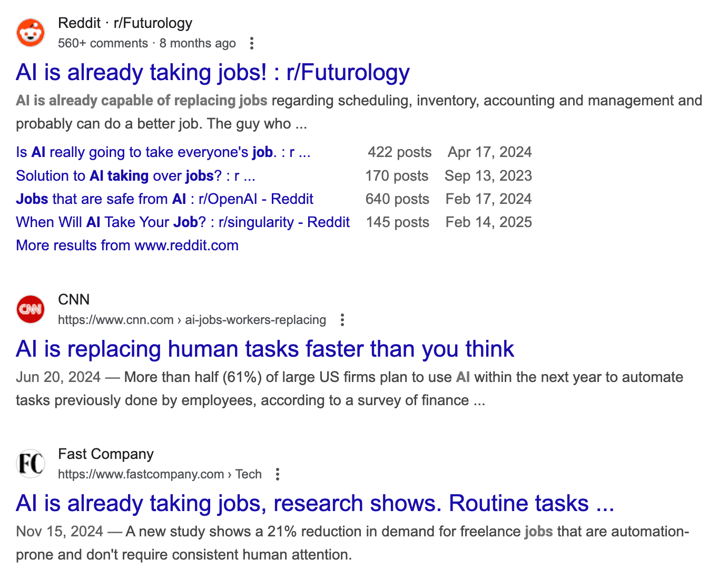Click the Reddit logo favicon
Image resolution: width=728 pixels, height=588 pixels.
click(x=31, y=33)
